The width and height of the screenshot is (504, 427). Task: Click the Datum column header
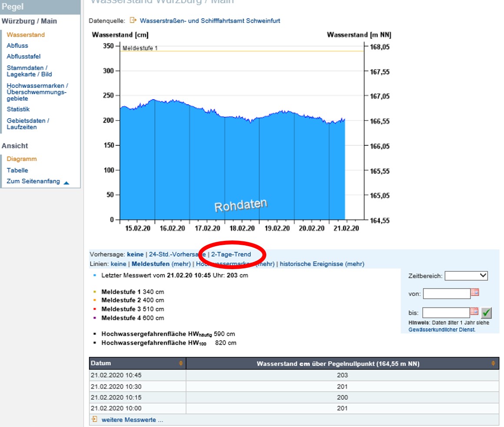click(x=138, y=363)
